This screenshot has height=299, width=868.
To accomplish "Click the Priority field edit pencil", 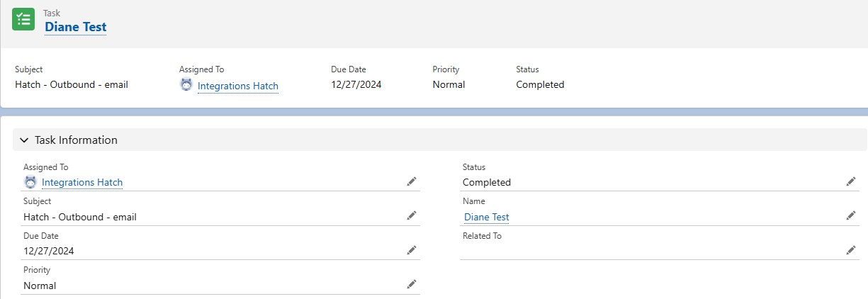I will coord(412,284).
